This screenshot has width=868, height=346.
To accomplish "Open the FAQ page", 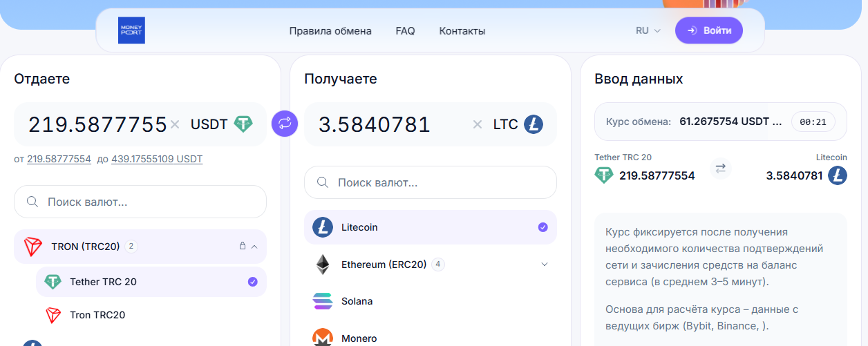I will coord(405,31).
